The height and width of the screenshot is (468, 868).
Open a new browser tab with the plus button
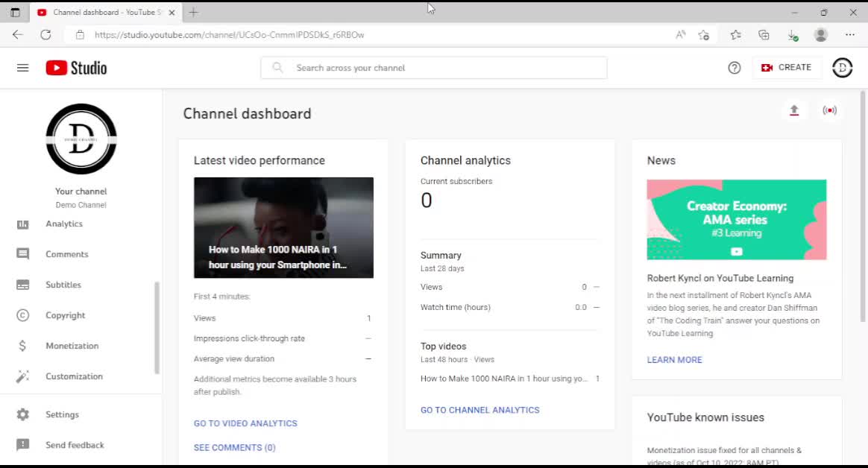pos(193,12)
